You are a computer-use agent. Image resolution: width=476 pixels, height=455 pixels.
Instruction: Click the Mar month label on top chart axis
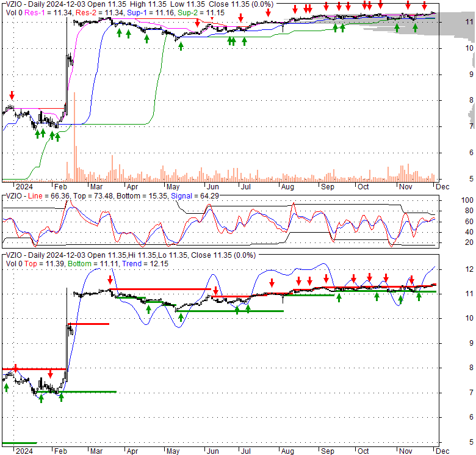96,186
